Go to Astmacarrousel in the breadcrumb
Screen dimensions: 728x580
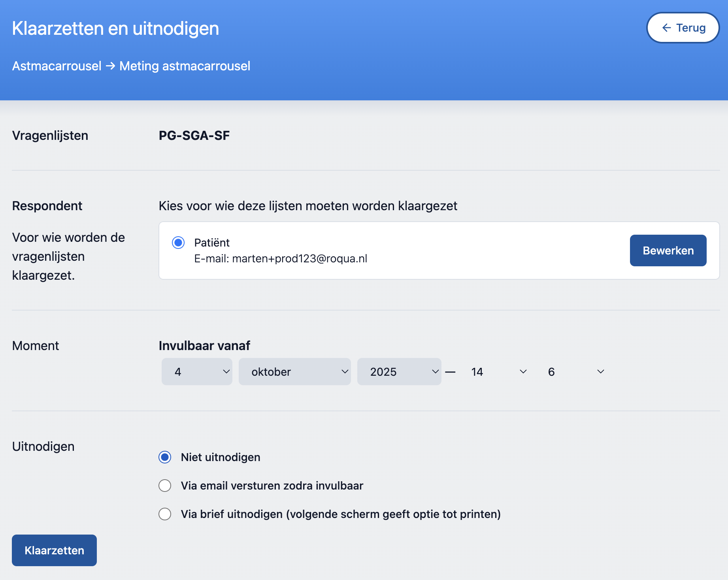pos(57,66)
